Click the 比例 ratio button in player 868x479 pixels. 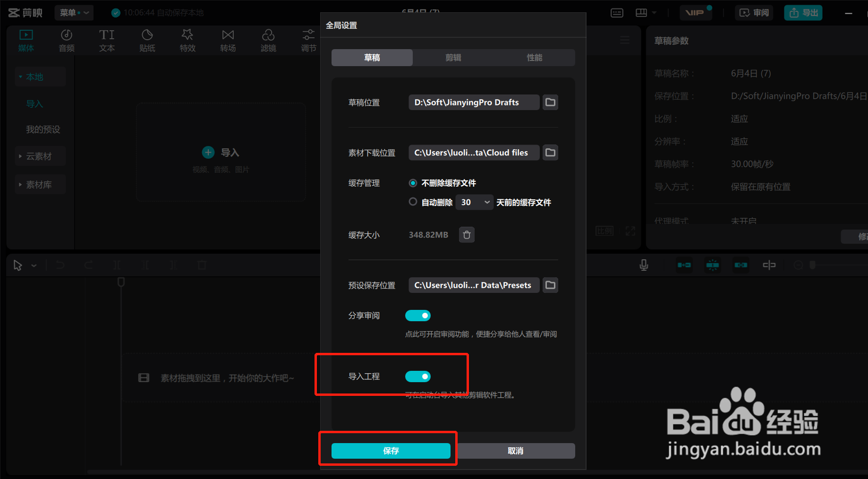pos(604,231)
